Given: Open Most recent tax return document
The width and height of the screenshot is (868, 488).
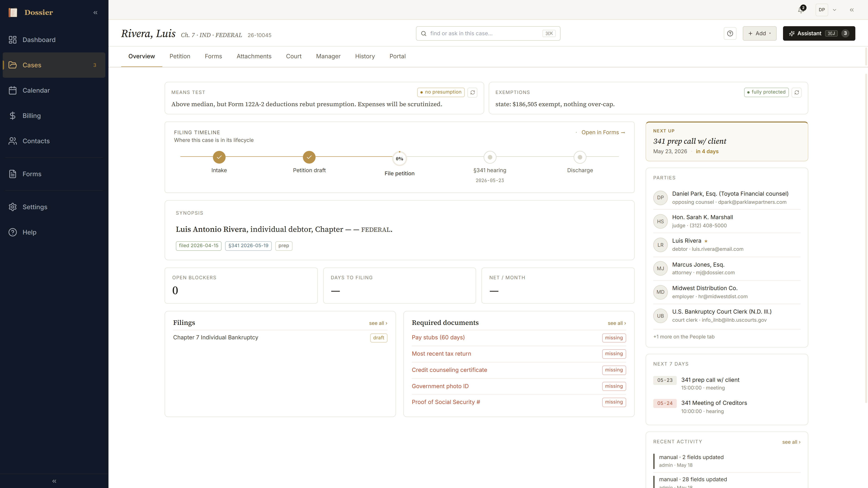Looking at the screenshot, I should [519, 354].
